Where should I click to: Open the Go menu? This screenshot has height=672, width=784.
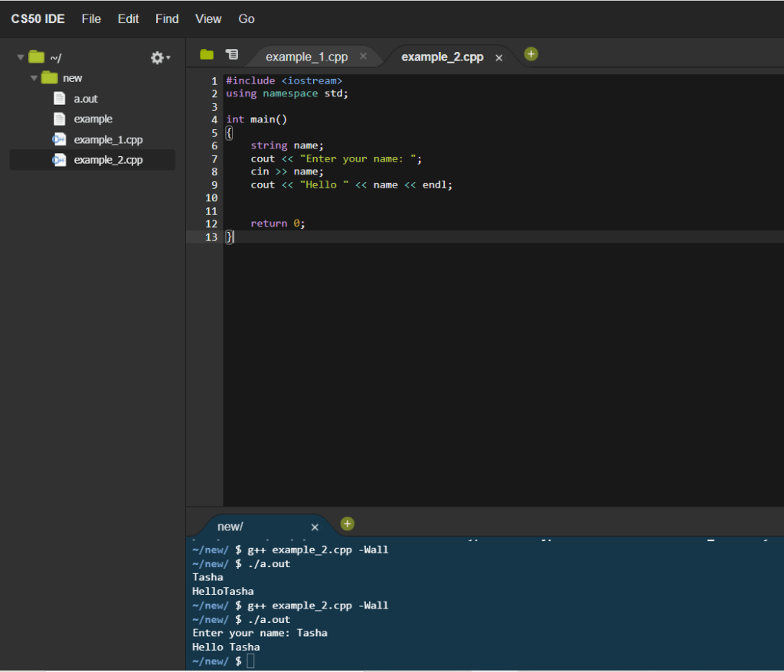(247, 18)
